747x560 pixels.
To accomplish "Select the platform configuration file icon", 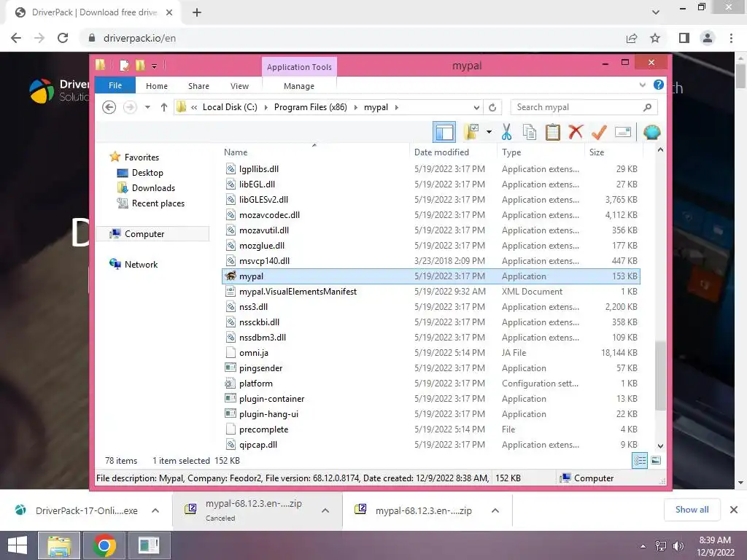I will point(231,383).
